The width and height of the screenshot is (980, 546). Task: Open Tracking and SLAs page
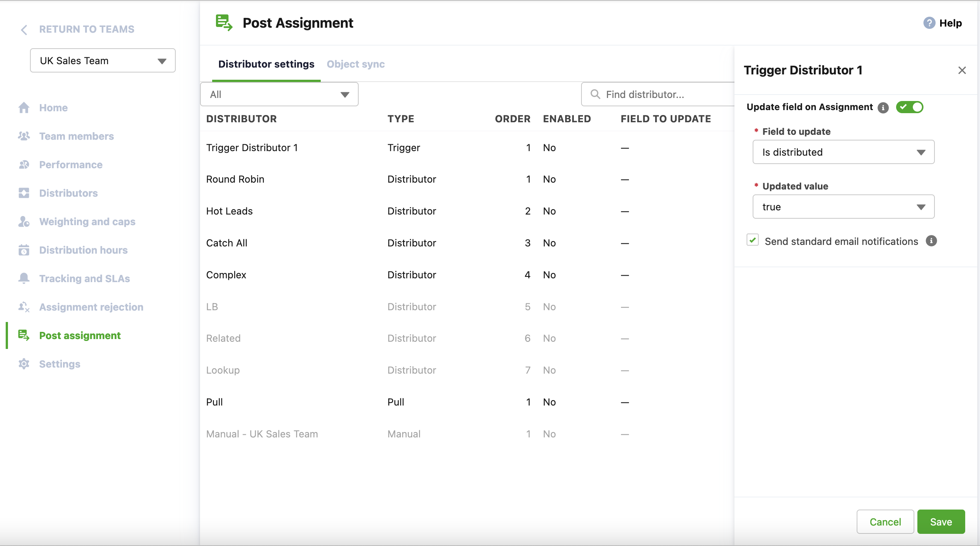pos(85,278)
